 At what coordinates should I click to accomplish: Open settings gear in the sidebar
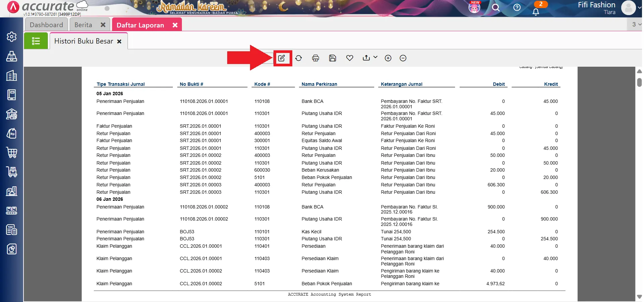12,37
